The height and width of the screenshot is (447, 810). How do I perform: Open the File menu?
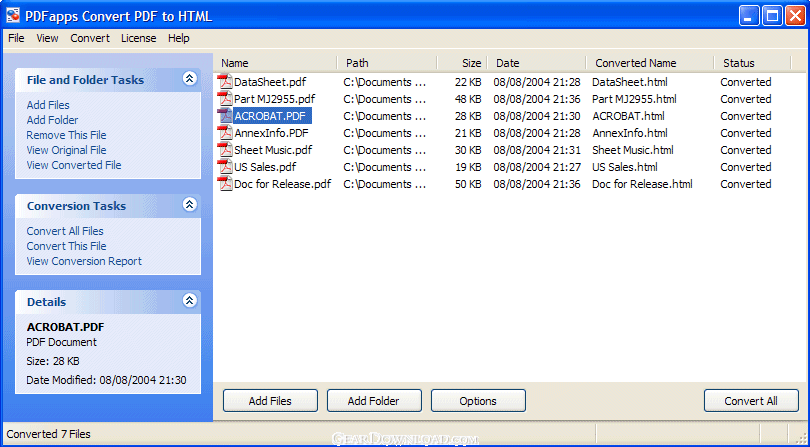(16, 38)
